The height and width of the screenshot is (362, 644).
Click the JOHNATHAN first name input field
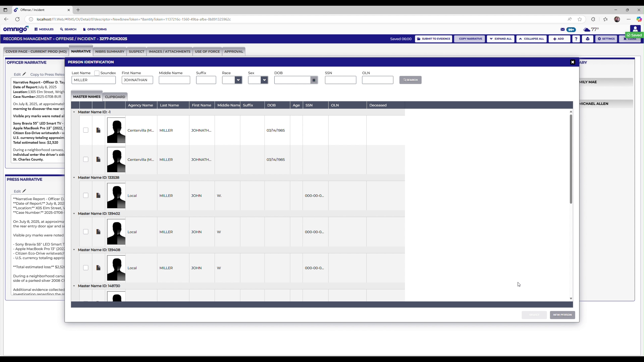point(137,80)
